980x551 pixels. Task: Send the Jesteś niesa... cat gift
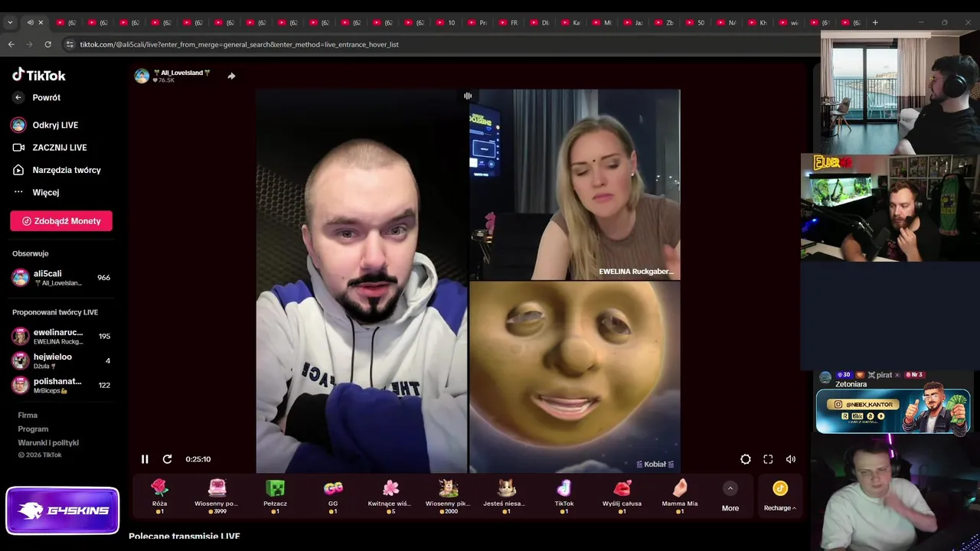pyautogui.click(x=506, y=496)
